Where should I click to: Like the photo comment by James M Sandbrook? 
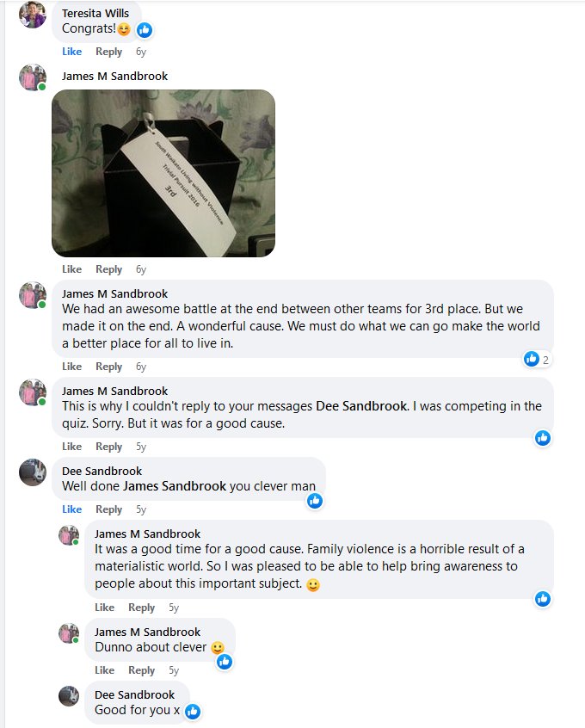72,269
